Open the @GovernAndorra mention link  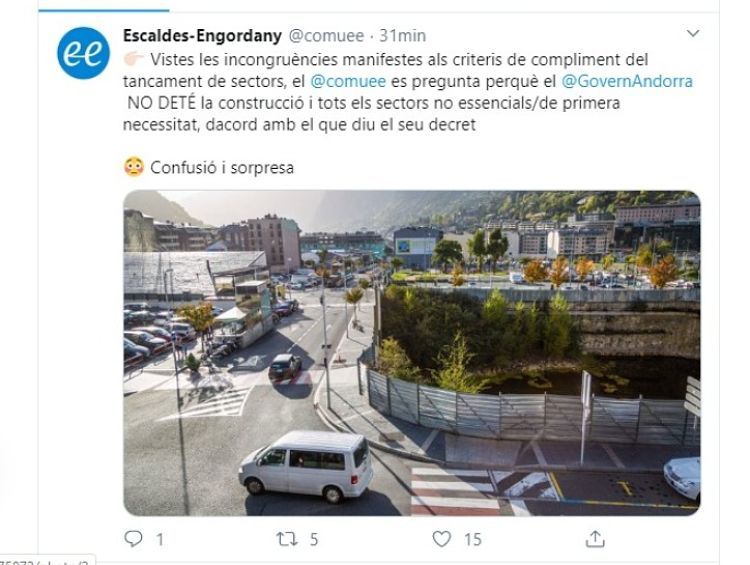(x=627, y=81)
